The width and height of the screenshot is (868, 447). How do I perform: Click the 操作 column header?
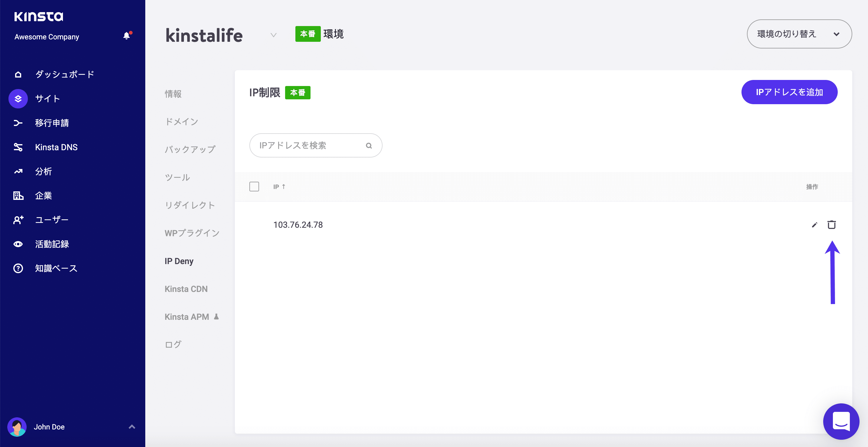click(x=812, y=187)
